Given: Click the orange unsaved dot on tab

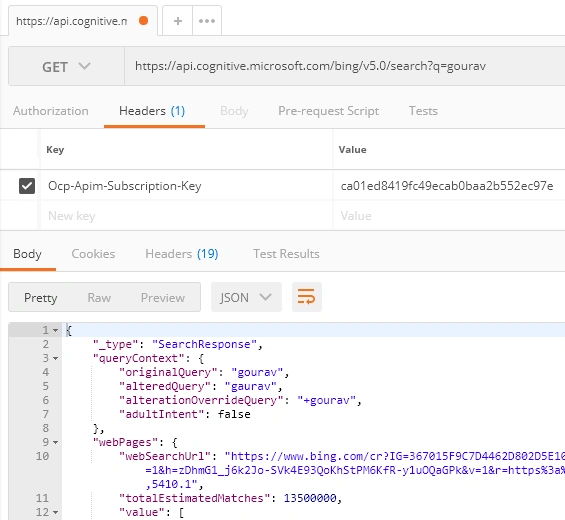Looking at the screenshot, I should click(143, 21).
